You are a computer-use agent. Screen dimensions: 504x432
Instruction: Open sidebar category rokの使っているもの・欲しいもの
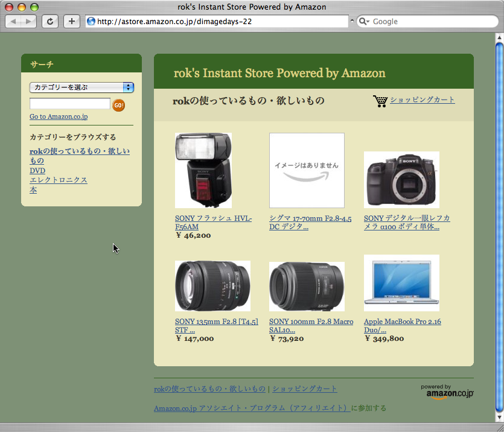80,156
